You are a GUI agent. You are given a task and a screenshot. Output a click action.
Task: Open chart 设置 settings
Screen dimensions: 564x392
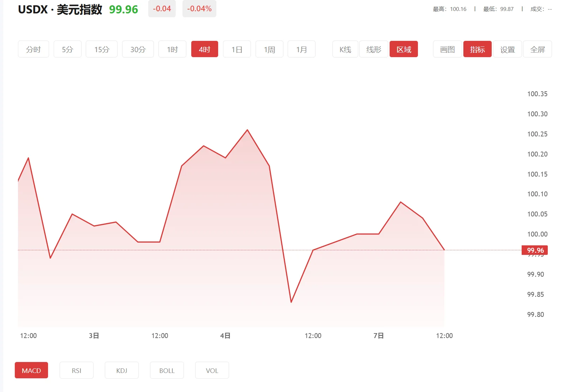(x=508, y=49)
